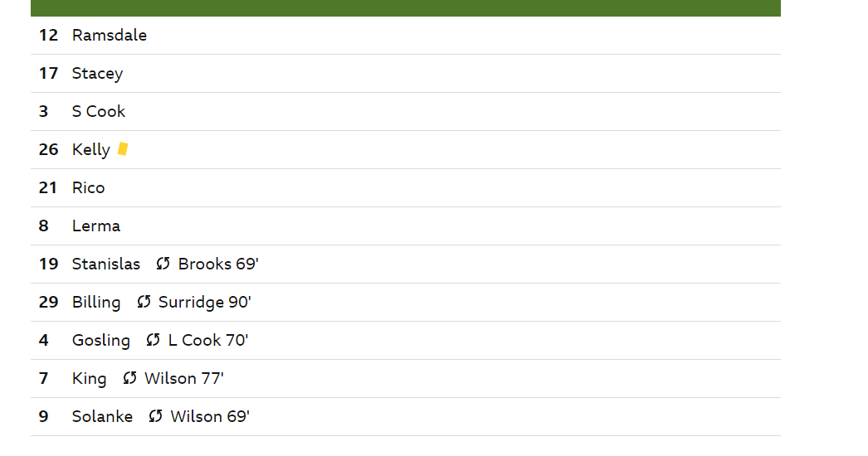868x456 pixels.
Task: Click substitute Wilson 77' text
Action: click(x=184, y=379)
